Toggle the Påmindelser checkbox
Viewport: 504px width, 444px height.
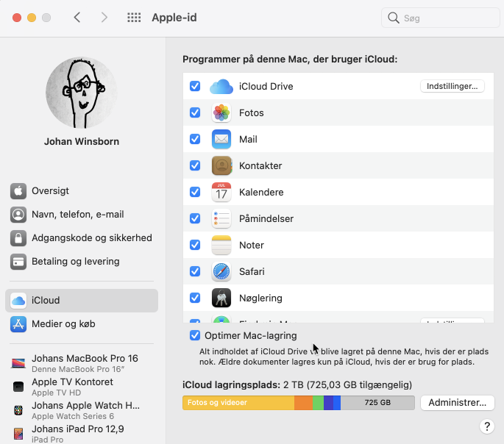[195, 218]
